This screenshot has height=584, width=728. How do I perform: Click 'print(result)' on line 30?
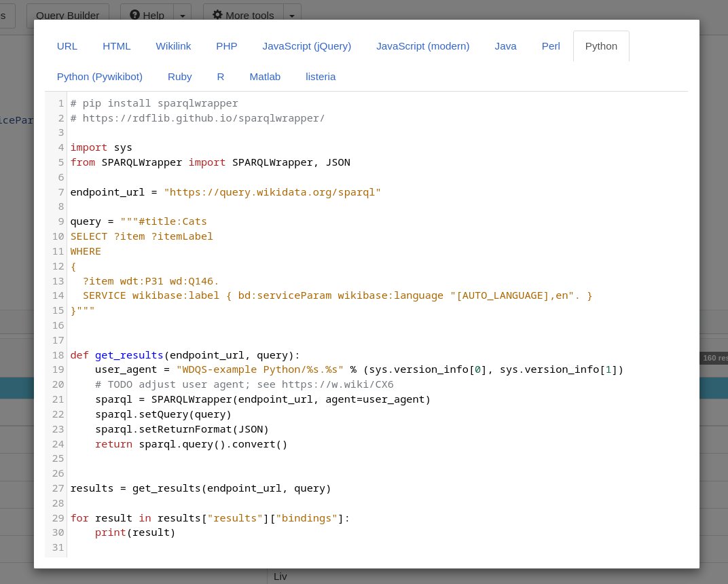pos(135,532)
